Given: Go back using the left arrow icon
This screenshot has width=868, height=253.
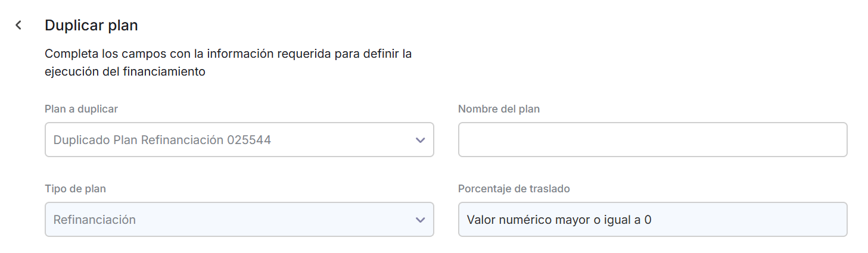Looking at the screenshot, I should [18, 25].
